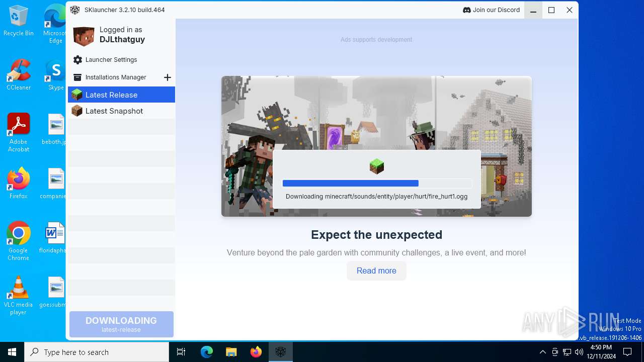Image resolution: width=644 pixels, height=362 pixels.
Task: Click grass block icon in download dialog
Action: [x=377, y=166]
